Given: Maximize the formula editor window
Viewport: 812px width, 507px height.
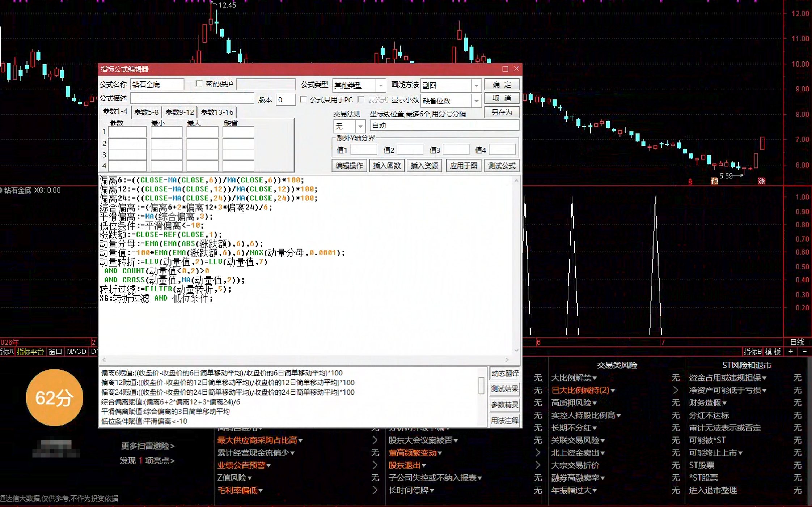Looking at the screenshot, I should point(505,69).
